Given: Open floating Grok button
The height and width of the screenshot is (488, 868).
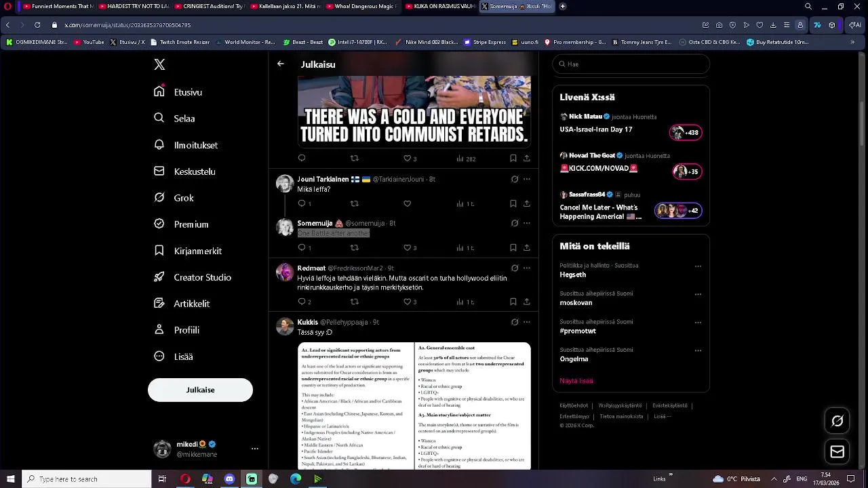Looking at the screenshot, I should coord(837,421).
